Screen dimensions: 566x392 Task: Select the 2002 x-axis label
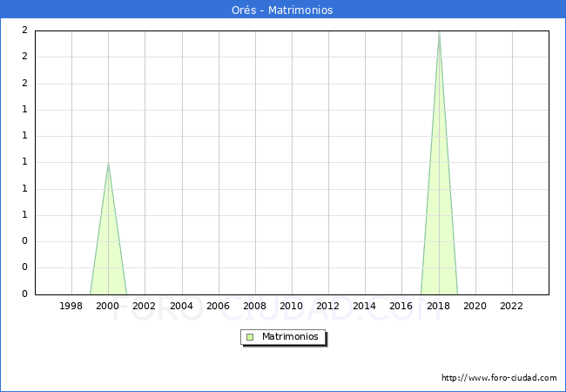[x=145, y=306]
